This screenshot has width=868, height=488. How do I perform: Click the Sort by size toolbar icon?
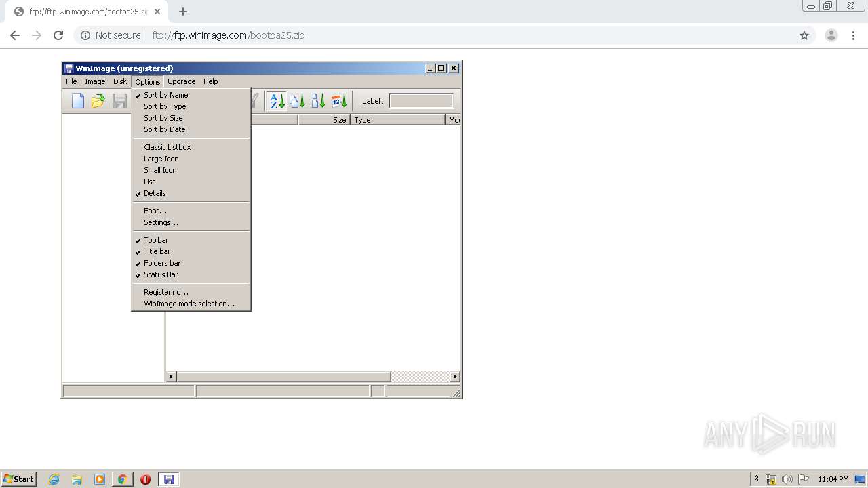coord(318,101)
